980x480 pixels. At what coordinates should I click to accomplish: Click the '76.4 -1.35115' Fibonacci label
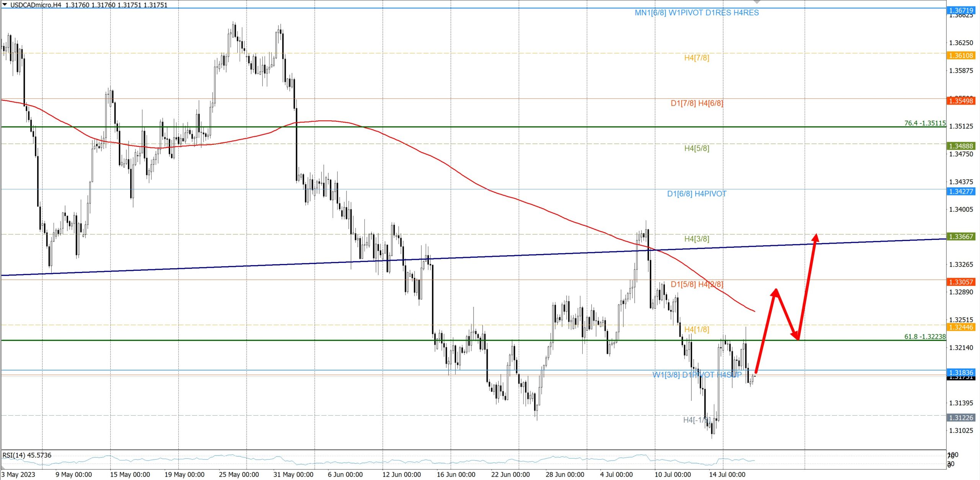(x=924, y=123)
